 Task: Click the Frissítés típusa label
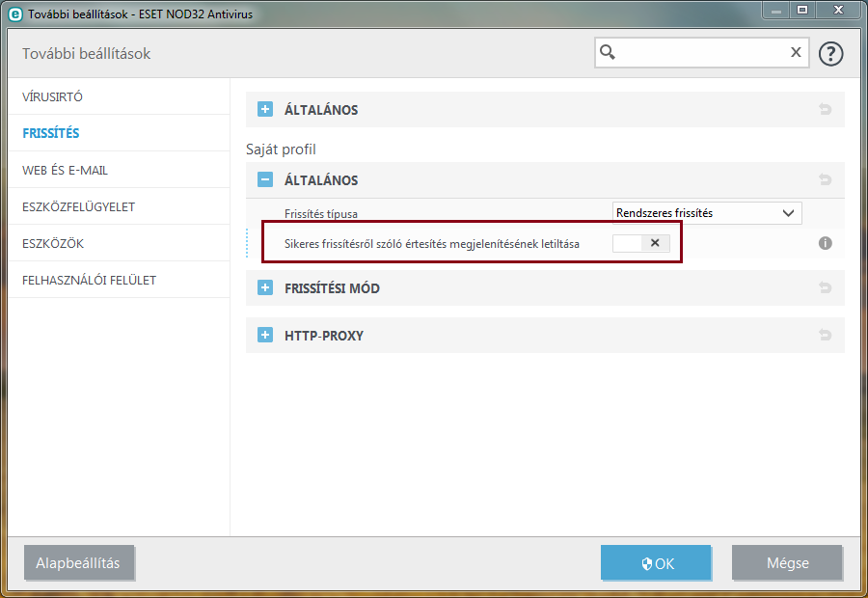[x=321, y=214]
